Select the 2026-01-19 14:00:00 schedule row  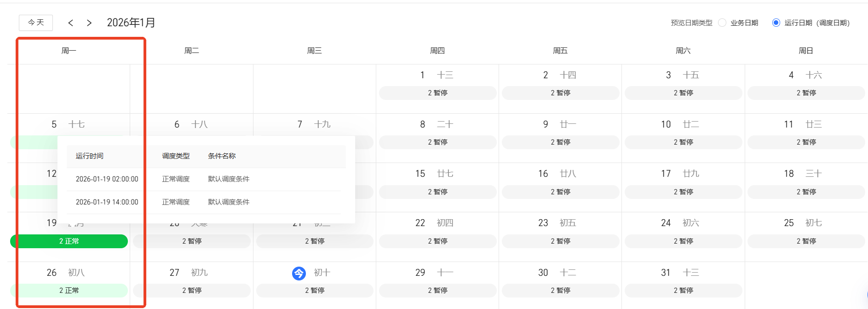107,202
